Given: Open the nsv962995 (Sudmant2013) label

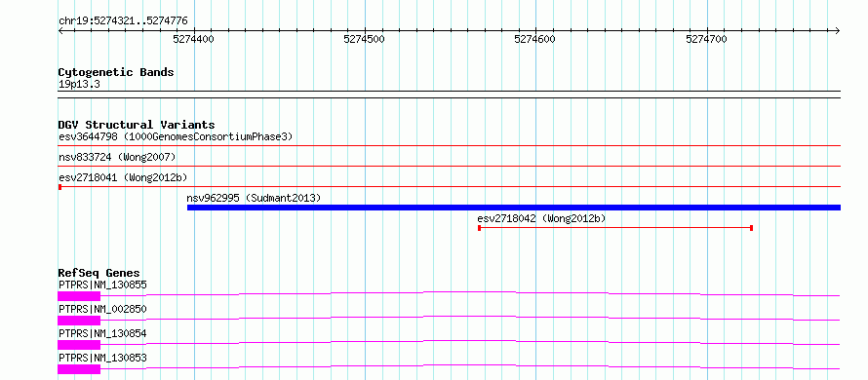Looking at the screenshot, I should point(254,198).
